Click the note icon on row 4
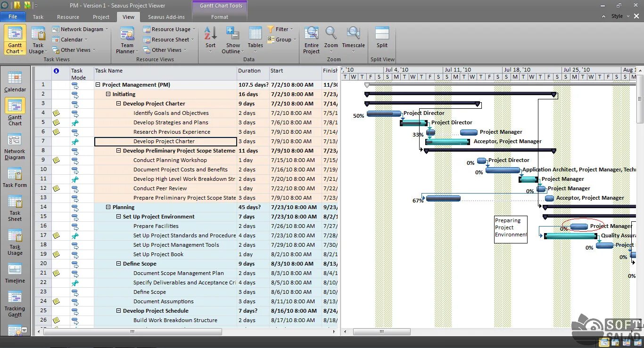This screenshot has width=644, height=348. pos(56,113)
